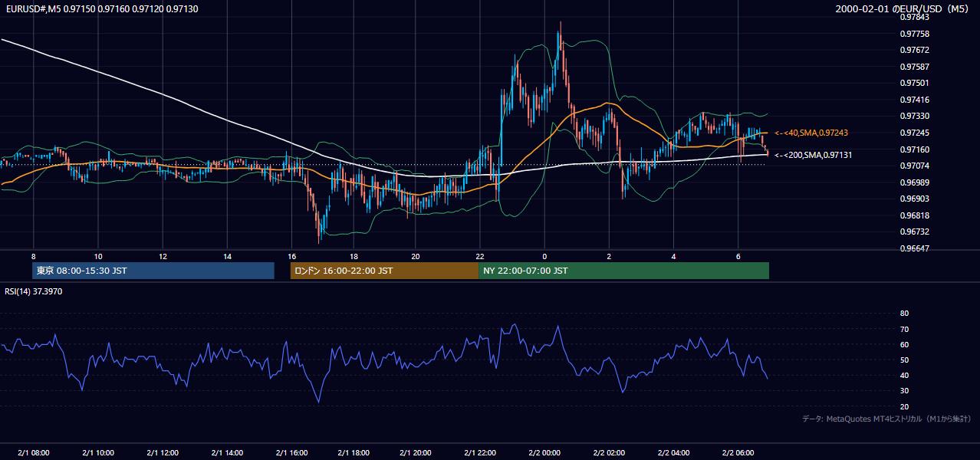The width and height of the screenshot is (980, 460).
Task: Click the price axis value 0.97501
Action: pyautogui.click(x=915, y=84)
